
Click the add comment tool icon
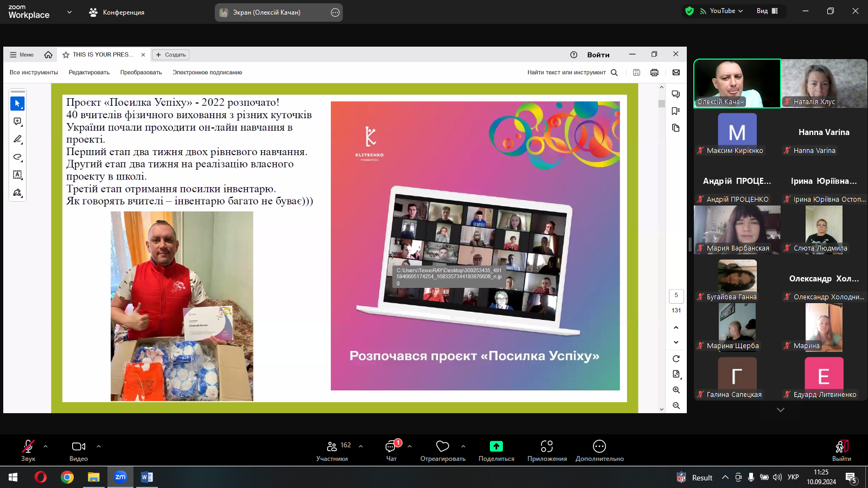click(17, 121)
